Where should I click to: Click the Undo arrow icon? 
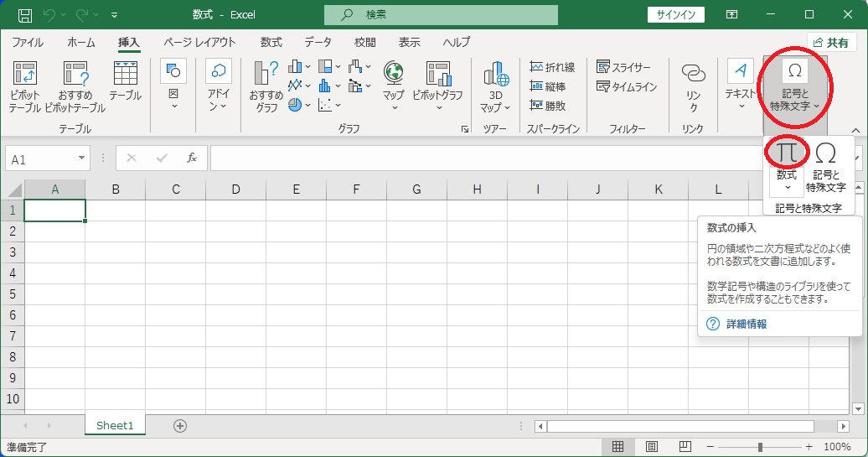[x=49, y=15]
